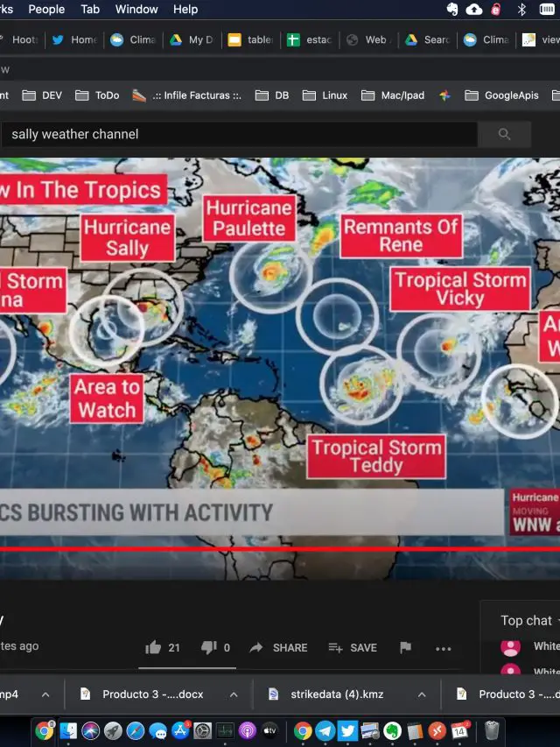Open Twitter app in the dock

347,730
